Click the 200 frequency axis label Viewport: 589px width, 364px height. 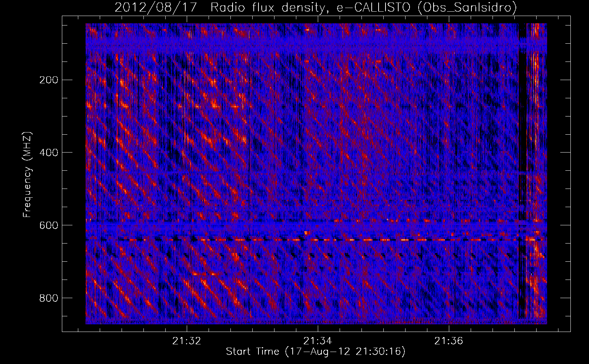click(48, 80)
